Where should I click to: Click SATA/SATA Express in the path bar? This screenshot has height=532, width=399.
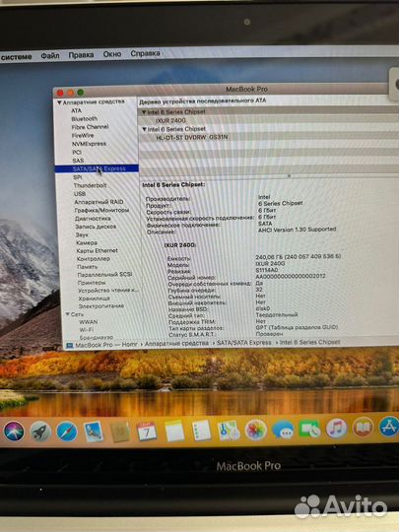pos(244,343)
